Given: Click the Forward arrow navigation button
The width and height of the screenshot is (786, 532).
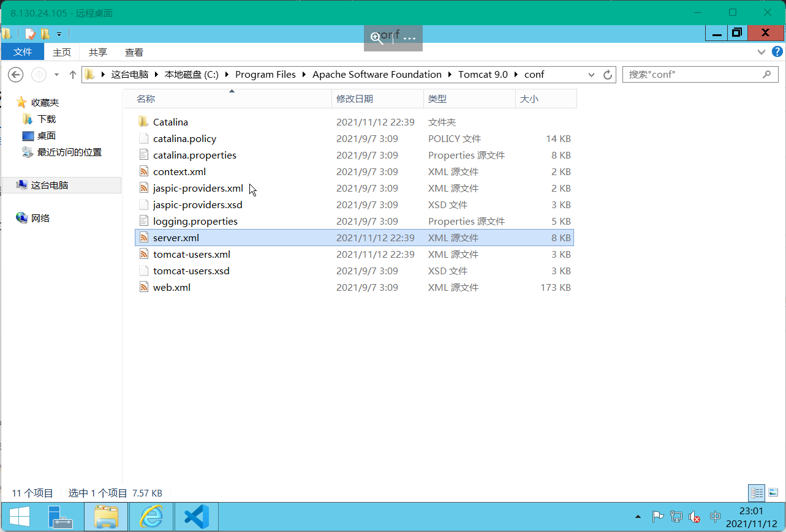Looking at the screenshot, I should pos(39,75).
